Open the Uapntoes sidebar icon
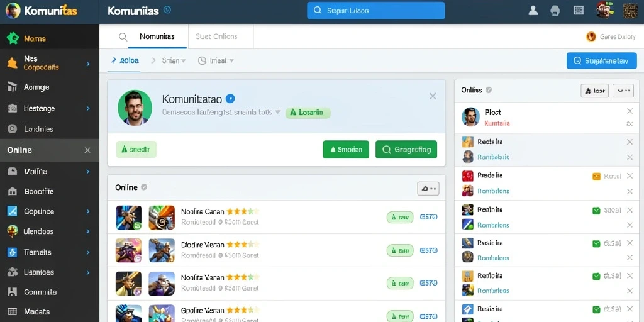Viewport: 644px width, 322px height. (x=13, y=272)
